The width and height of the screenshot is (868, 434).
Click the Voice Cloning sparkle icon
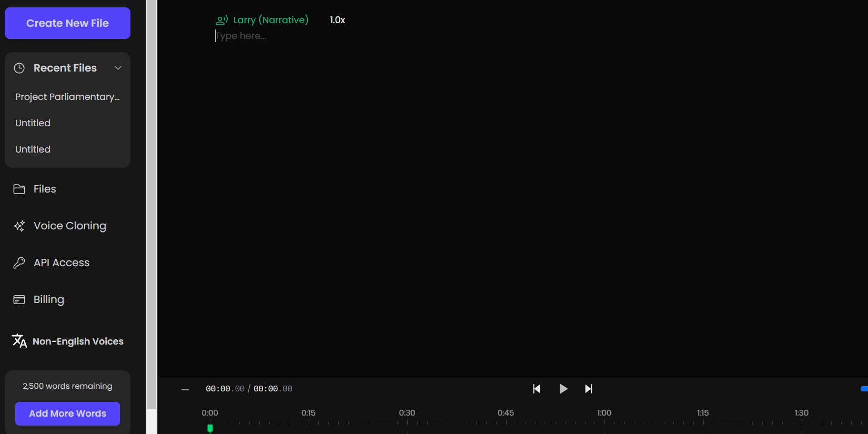click(19, 226)
